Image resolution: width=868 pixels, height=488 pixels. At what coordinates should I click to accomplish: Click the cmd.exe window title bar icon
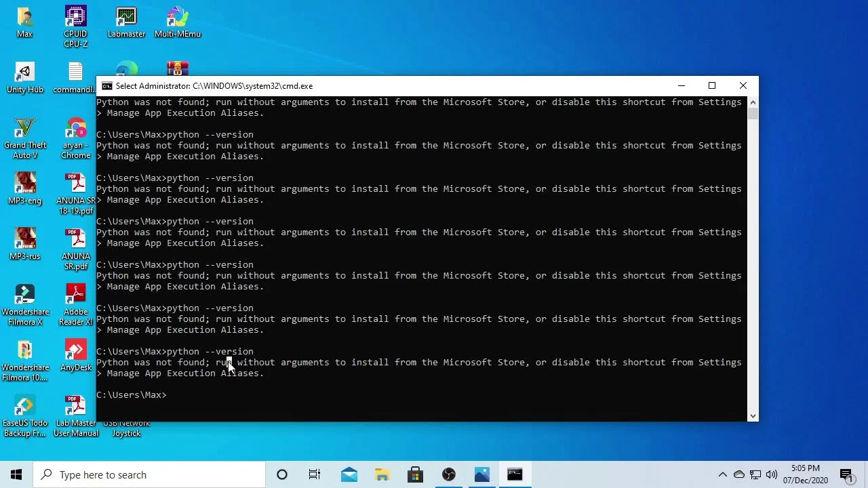107,86
